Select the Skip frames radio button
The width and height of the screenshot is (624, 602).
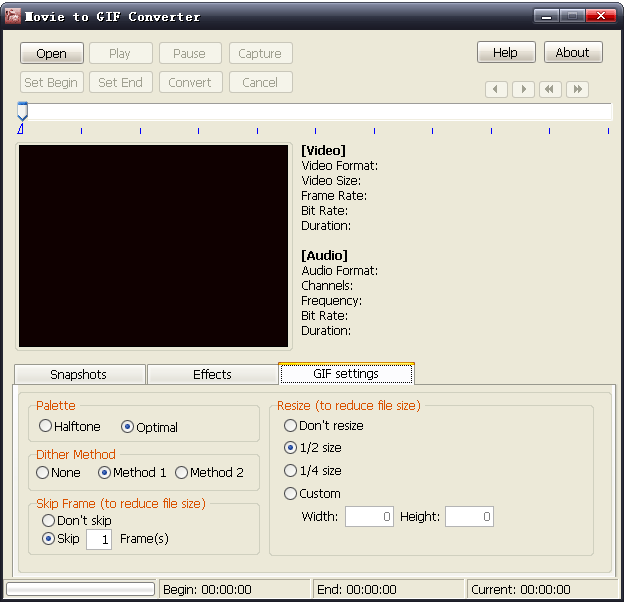(x=60, y=539)
